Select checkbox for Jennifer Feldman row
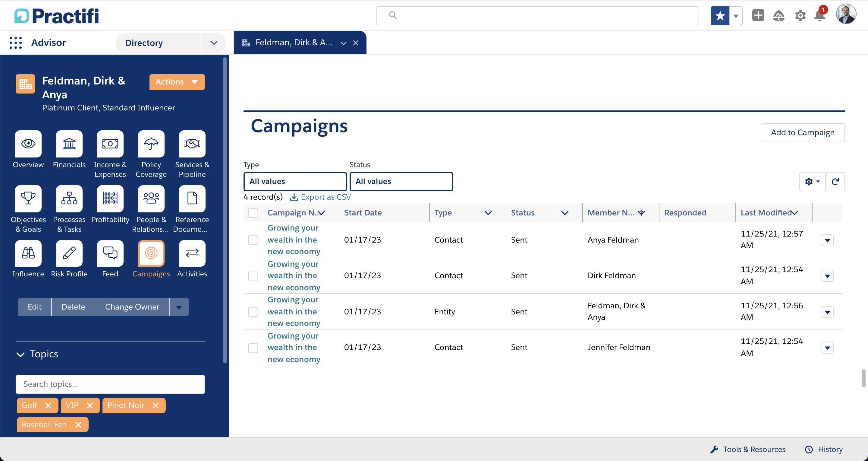Screen dimensions: 868x461 click(253, 348)
